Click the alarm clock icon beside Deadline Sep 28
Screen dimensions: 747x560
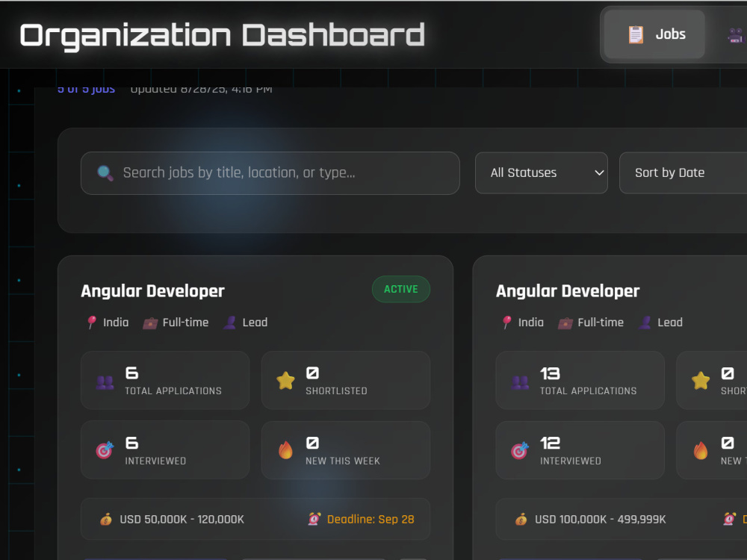click(x=314, y=519)
